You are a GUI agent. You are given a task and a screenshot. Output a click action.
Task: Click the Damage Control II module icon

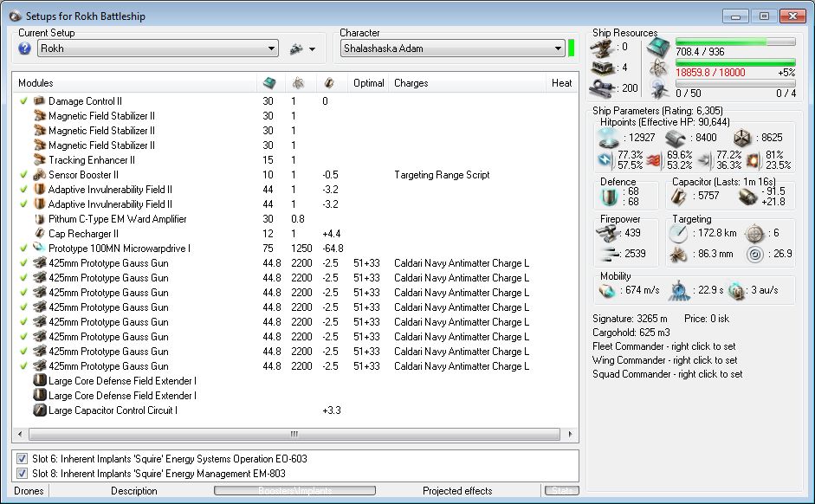point(39,101)
